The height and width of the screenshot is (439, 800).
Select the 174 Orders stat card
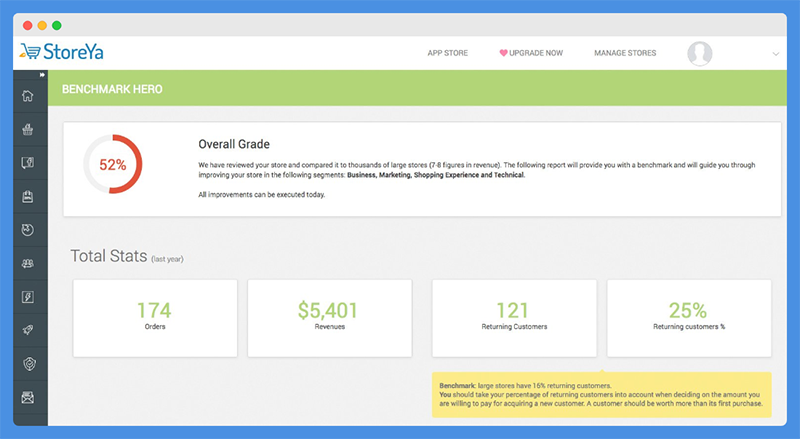(155, 318)
